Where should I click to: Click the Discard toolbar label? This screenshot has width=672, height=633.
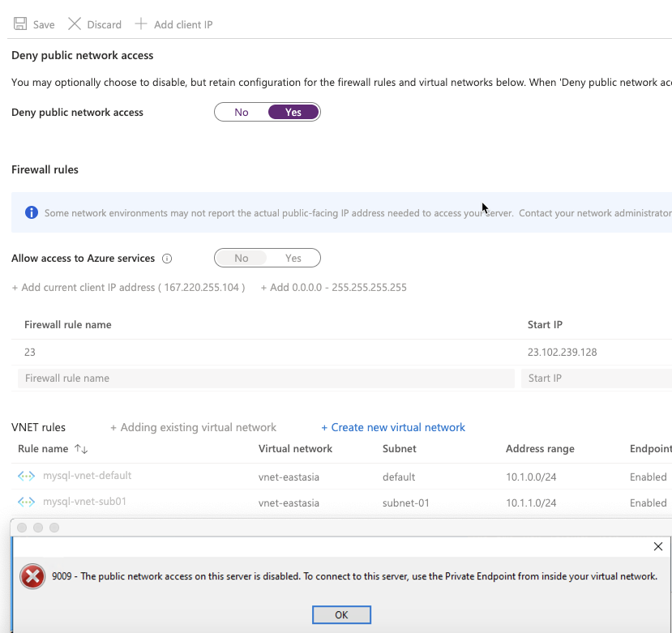coord(104,25)
